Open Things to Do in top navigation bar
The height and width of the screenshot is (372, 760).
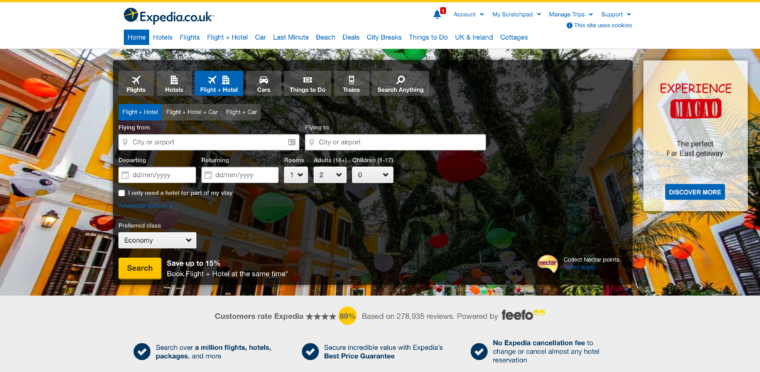428,37
